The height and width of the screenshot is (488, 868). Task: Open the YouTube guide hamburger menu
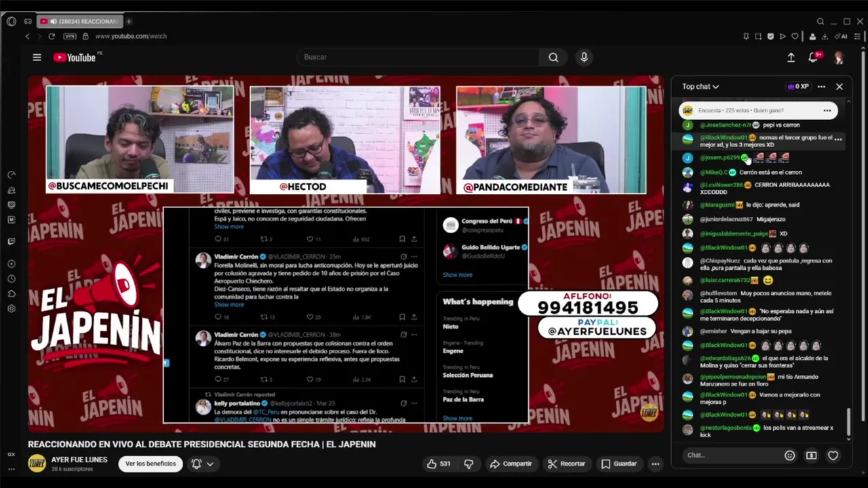point(37,58)
